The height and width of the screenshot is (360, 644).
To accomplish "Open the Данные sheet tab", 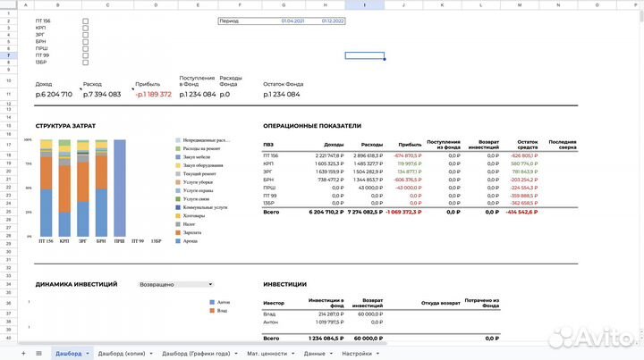I will point(314,354).
